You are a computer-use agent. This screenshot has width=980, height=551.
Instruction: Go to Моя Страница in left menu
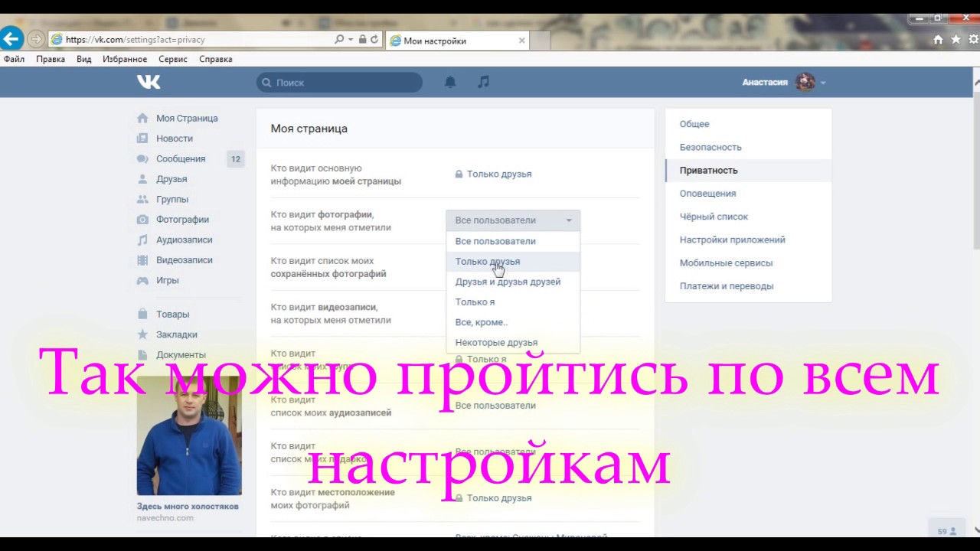point(187,118)
